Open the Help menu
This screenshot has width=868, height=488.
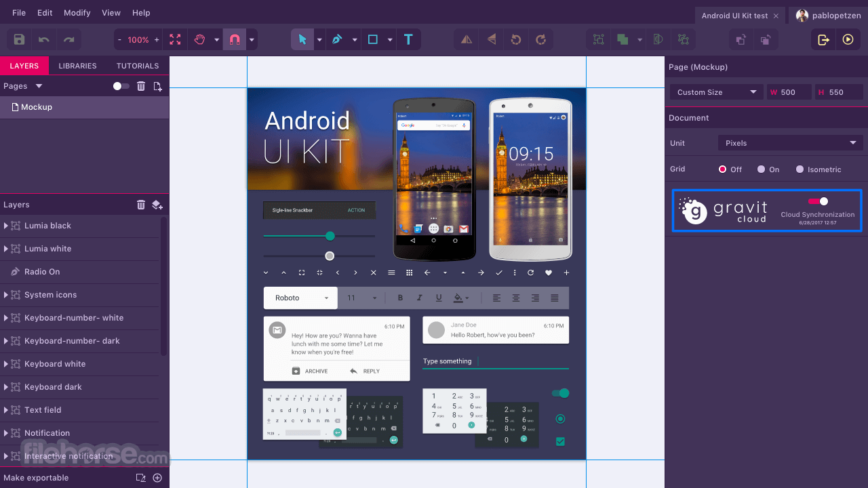141,13
